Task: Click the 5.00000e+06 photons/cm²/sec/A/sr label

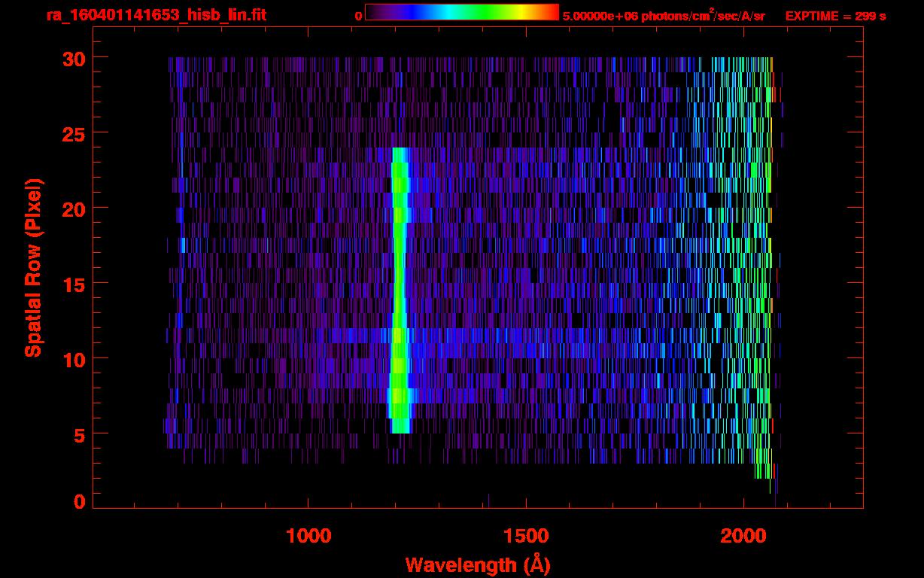Action: pyautogui.click(x=664, y=15)
